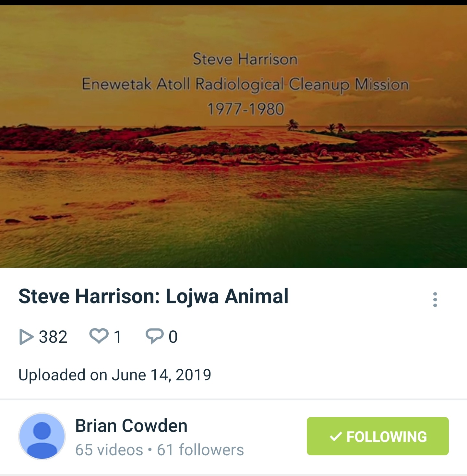Select the Steve Harrison: Lojwa Animal title

(x=153, y=296)
